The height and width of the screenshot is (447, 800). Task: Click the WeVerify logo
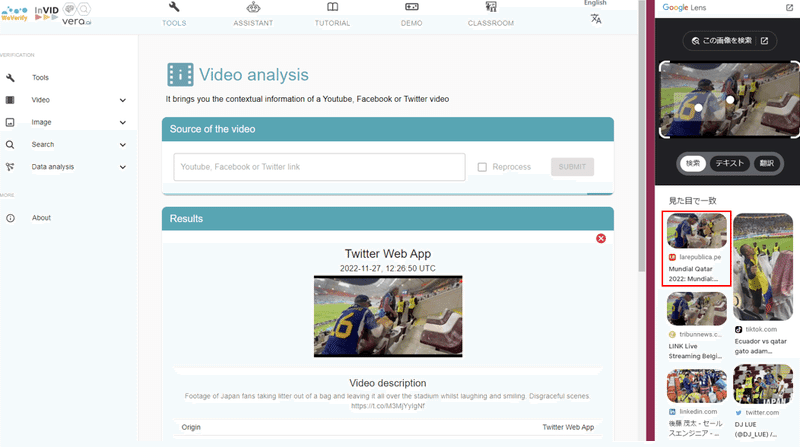tap(14, 14)
